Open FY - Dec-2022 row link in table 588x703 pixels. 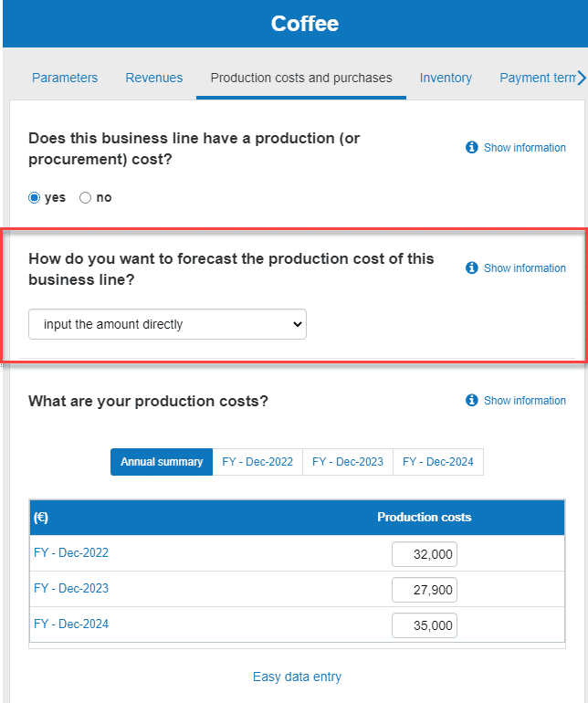pyautogui.click(x=71, y=552)
